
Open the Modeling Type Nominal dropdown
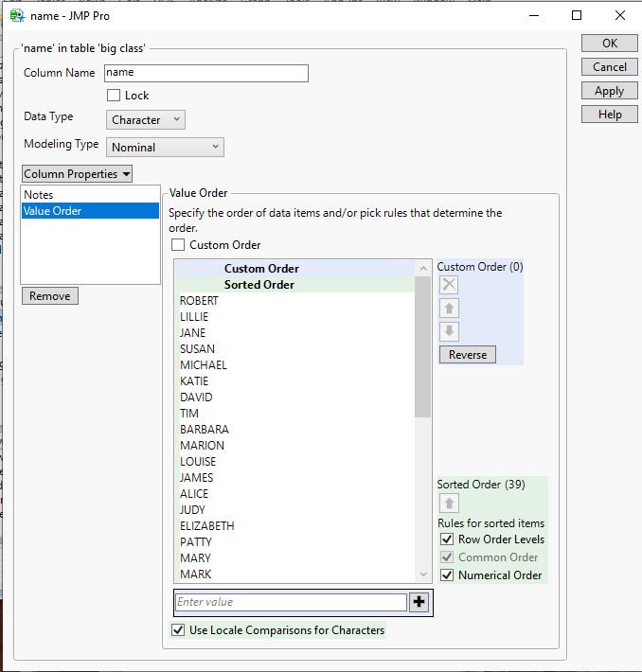click(165, 147)
